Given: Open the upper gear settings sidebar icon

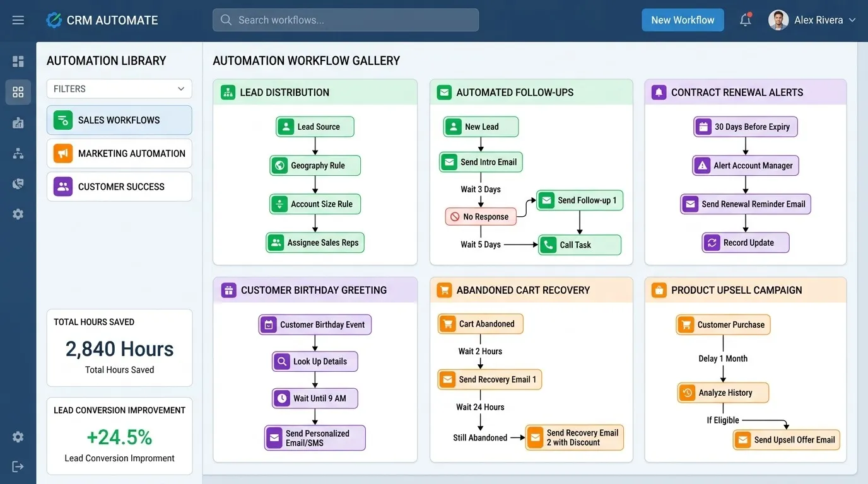Looking at the screenshot, I should (18, 214).
